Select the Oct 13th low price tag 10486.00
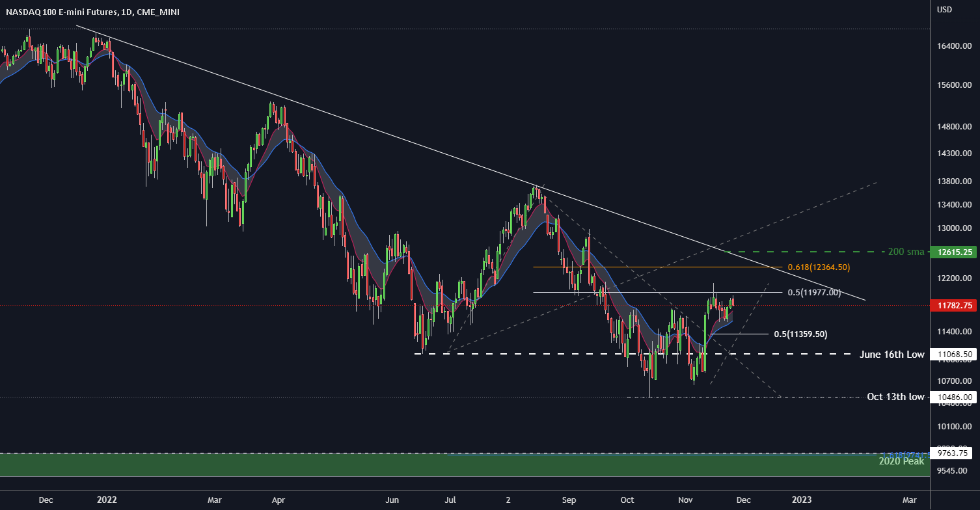The image size is (980, 510). 955,397
